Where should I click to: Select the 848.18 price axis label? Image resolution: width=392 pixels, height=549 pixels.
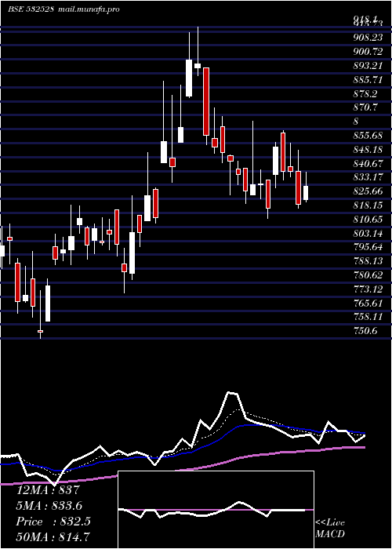[x=367, y=150]
